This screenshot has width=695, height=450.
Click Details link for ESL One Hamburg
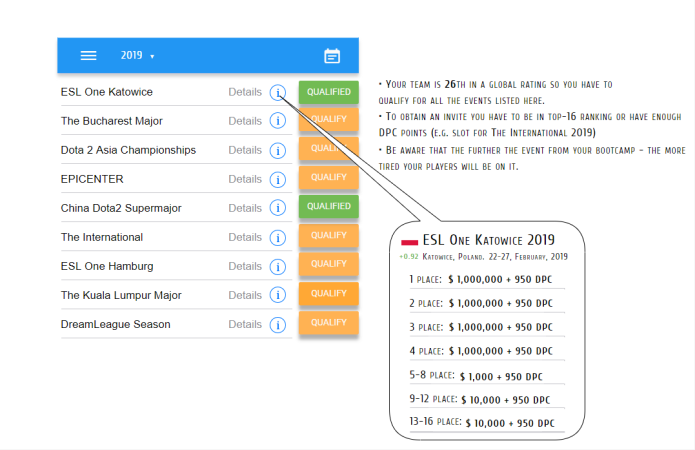pos(245,266)
